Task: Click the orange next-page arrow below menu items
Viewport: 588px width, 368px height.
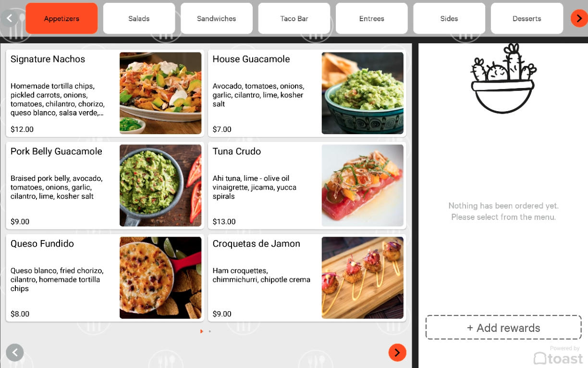Action: 397,353
